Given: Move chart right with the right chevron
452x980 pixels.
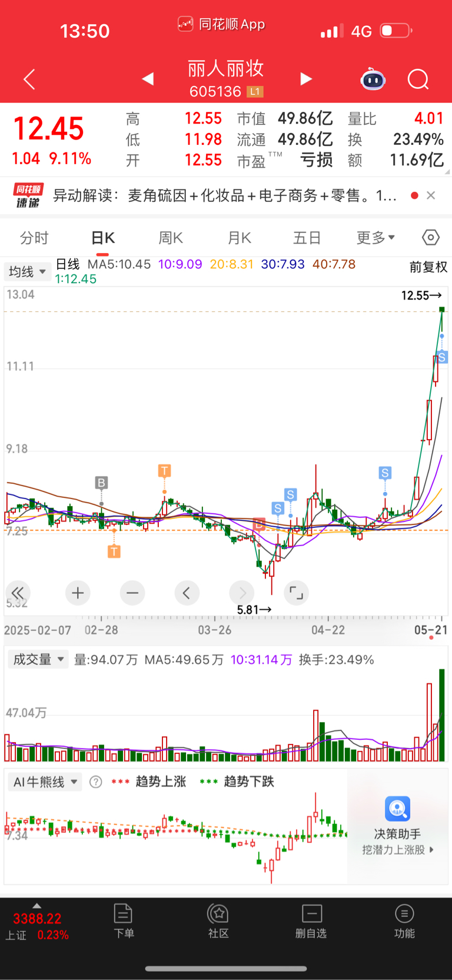Looking at the screenshot, I should [242, 593].
